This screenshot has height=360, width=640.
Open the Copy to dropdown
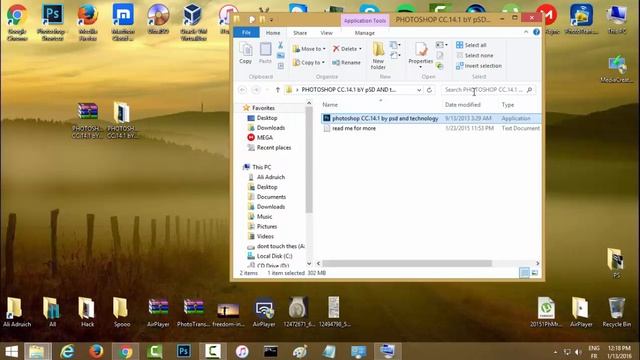[x=309, y=62]
